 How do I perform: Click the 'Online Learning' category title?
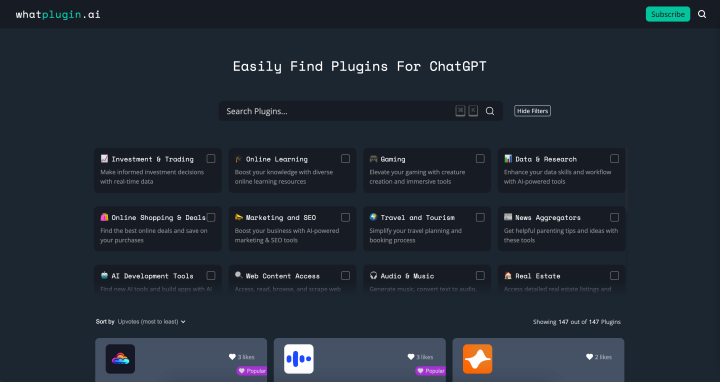pos(277,159)
